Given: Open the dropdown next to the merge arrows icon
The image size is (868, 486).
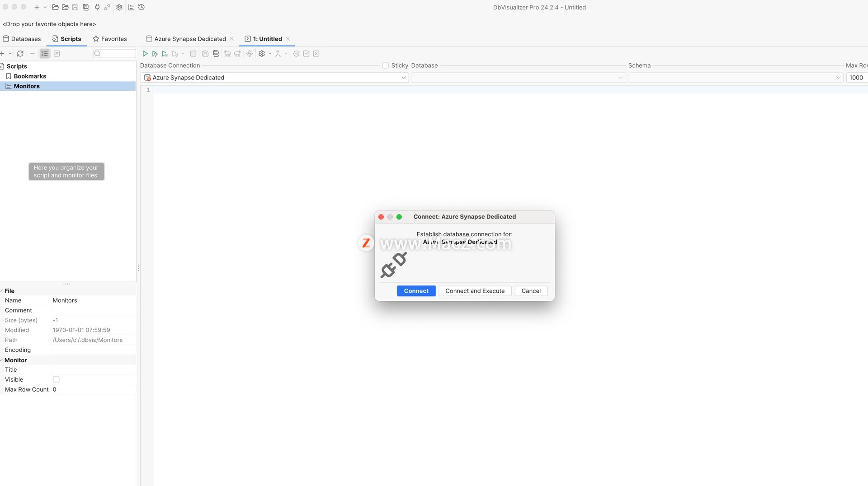Looking at the screenshot, I should pyautogui.click(x=286, y=54).
